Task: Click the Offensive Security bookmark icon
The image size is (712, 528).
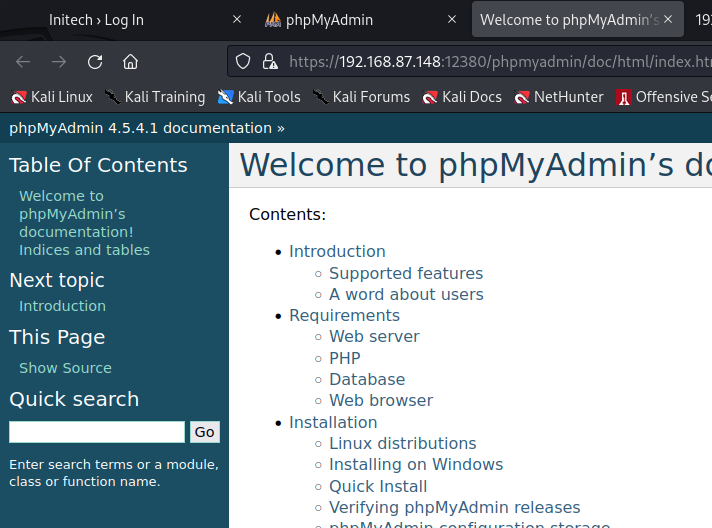Action: coord(624,97)
